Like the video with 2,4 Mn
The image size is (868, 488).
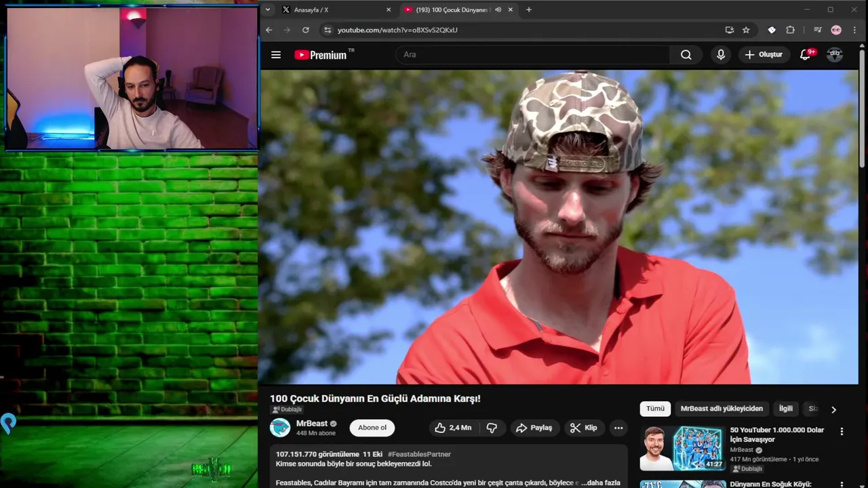pos(453,428)
